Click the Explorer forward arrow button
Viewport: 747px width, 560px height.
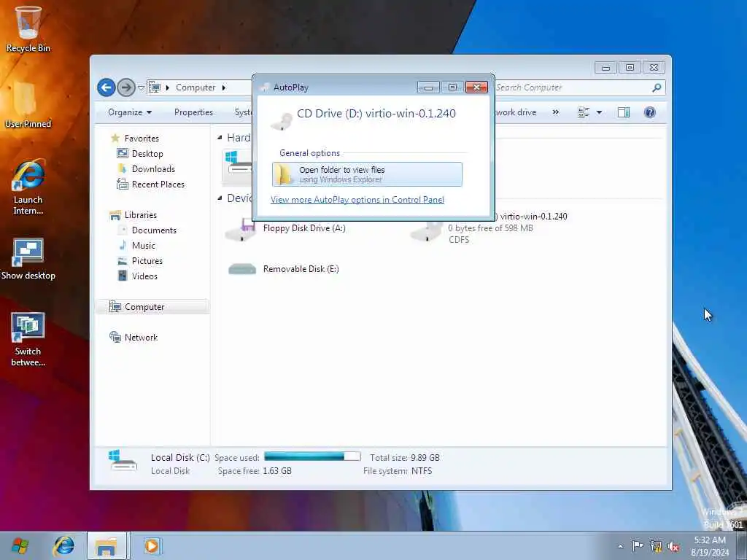click(125, 87)
